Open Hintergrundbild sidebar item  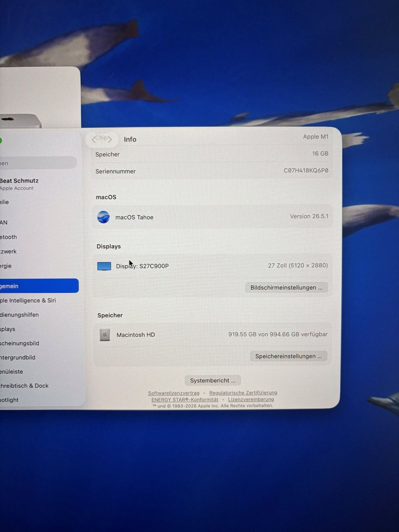(x=18, y=357)
